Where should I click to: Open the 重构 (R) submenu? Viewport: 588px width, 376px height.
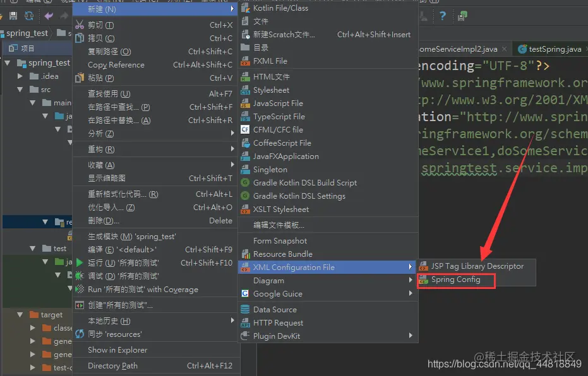click(x=155, y=149)
